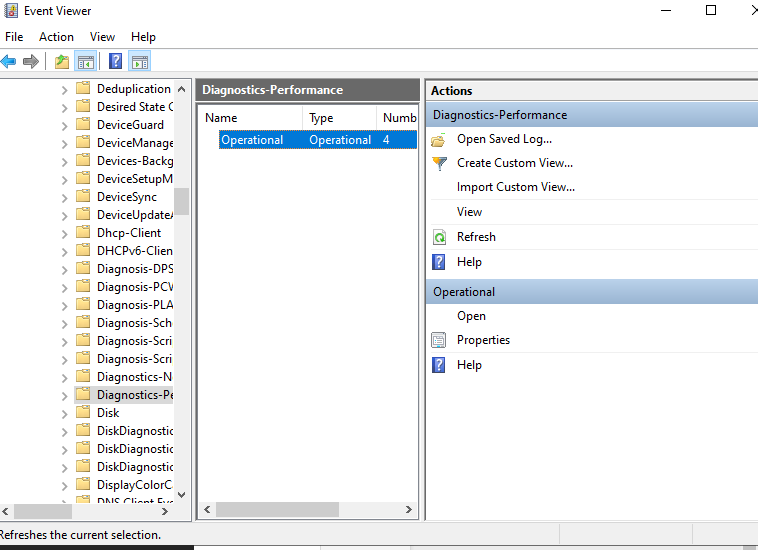Select DHCPv6-Clien tree item

[x=135, y=250]
